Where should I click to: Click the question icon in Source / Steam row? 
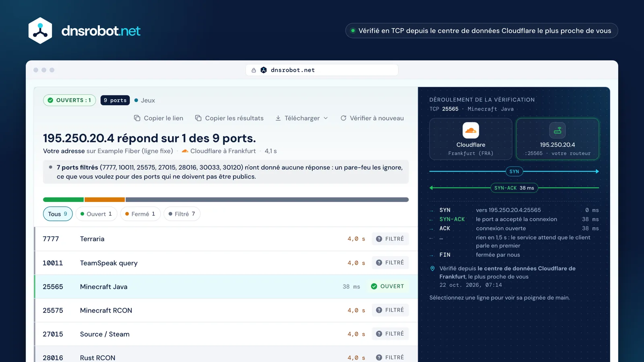[379, 334]
